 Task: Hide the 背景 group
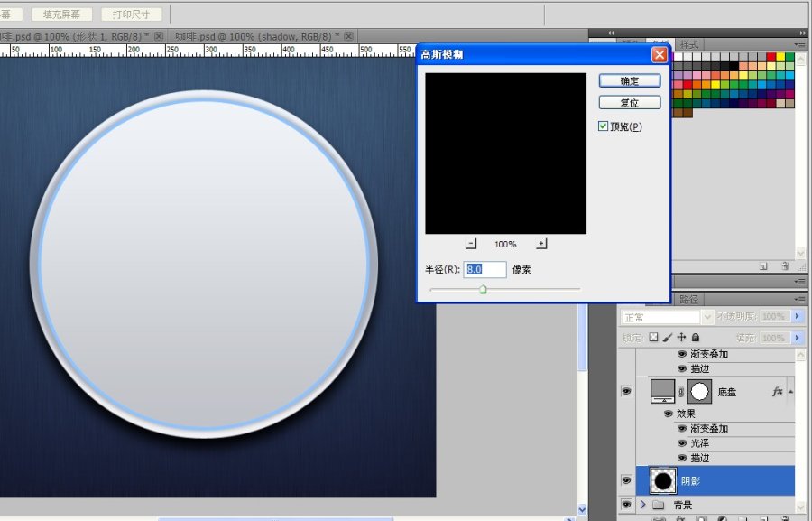click(x=626, y=504)
